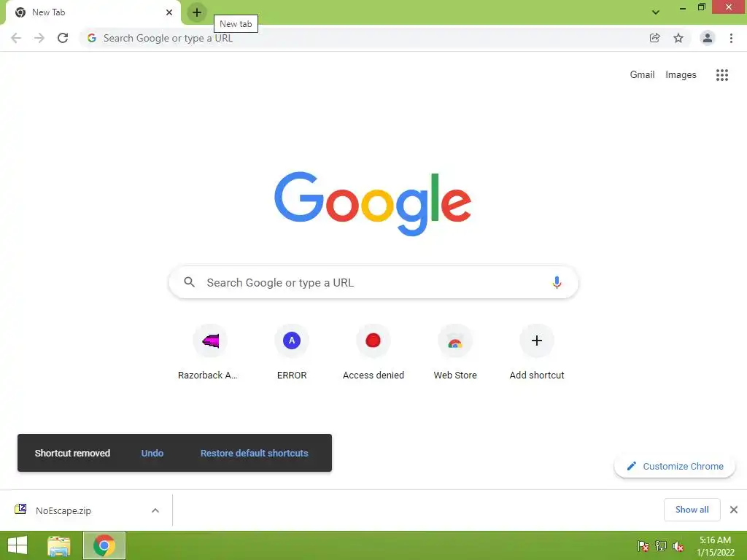Close the New Tab tab

[169, 12]
